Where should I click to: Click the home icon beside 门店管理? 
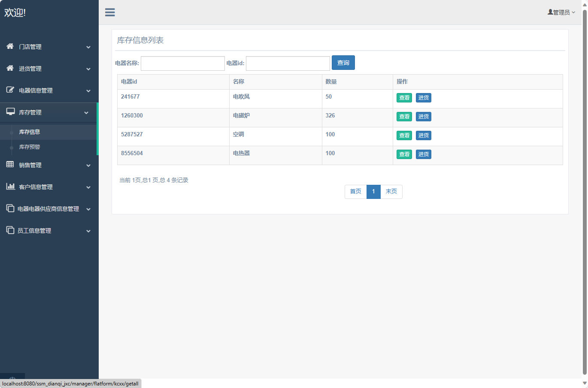10,46
